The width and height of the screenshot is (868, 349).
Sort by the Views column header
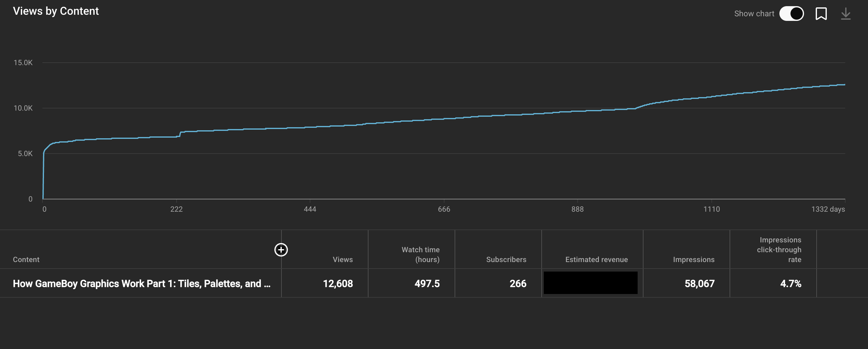coord(342,260)
